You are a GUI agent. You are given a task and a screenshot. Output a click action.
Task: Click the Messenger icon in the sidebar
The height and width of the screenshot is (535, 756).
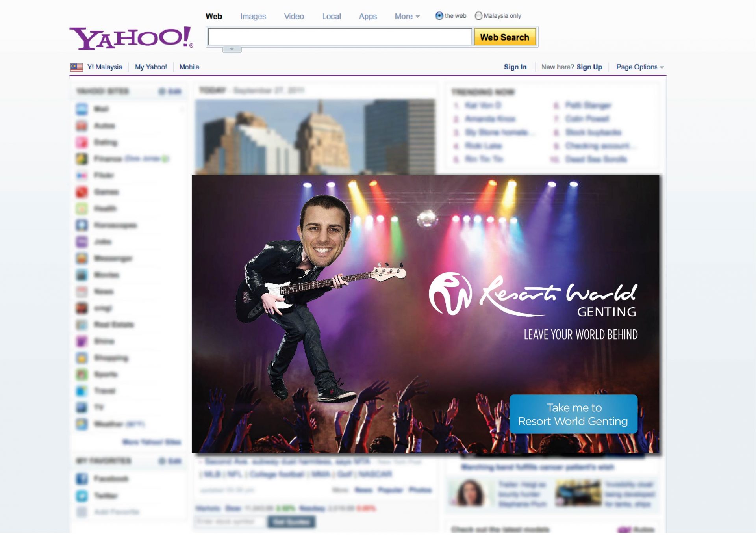click(x=82, y=258)
